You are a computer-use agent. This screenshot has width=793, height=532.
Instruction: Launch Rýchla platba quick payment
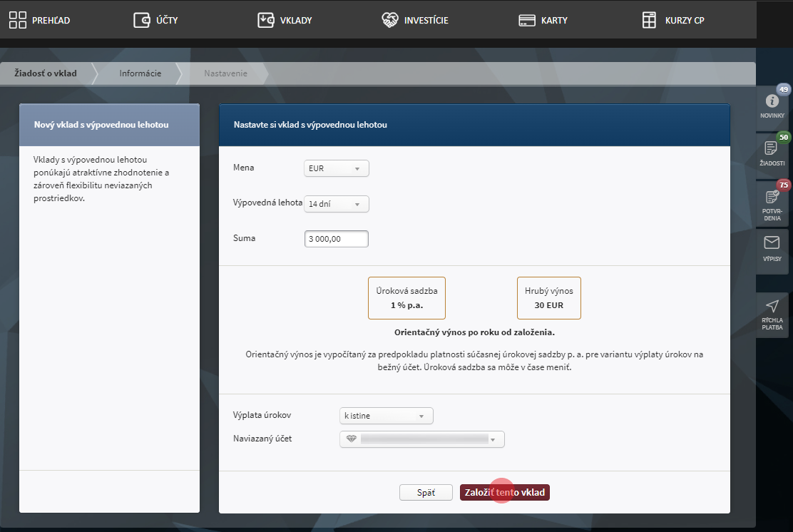(772, 307)
